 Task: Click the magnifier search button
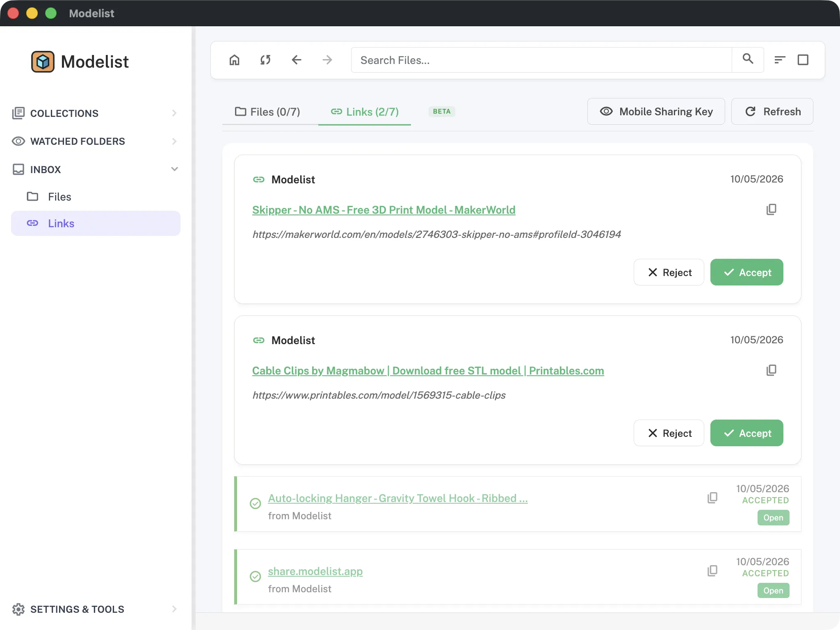[x=748, y=60]
